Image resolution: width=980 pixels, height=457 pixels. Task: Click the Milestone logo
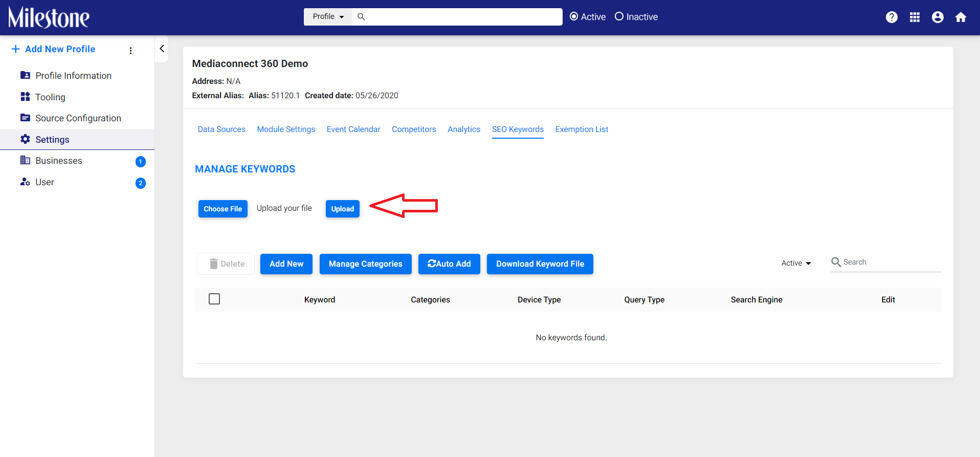pyautogui.click(x=49, y=17)
